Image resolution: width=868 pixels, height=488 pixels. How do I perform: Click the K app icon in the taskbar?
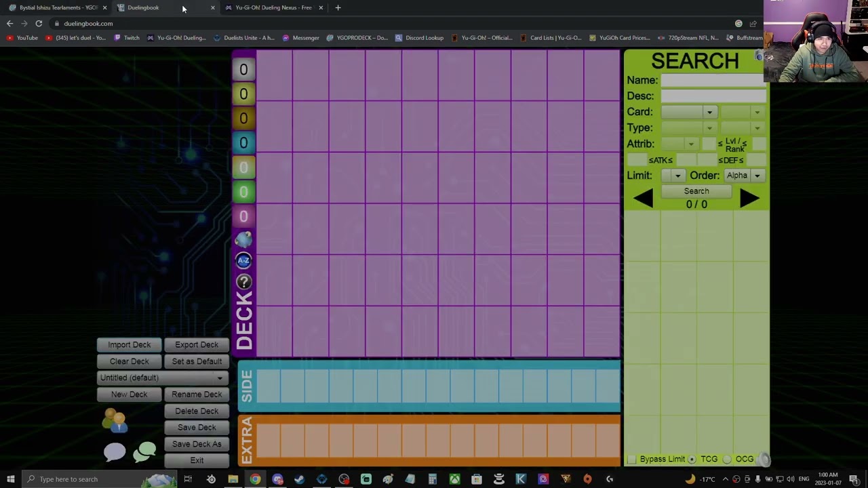pos(521,479)
